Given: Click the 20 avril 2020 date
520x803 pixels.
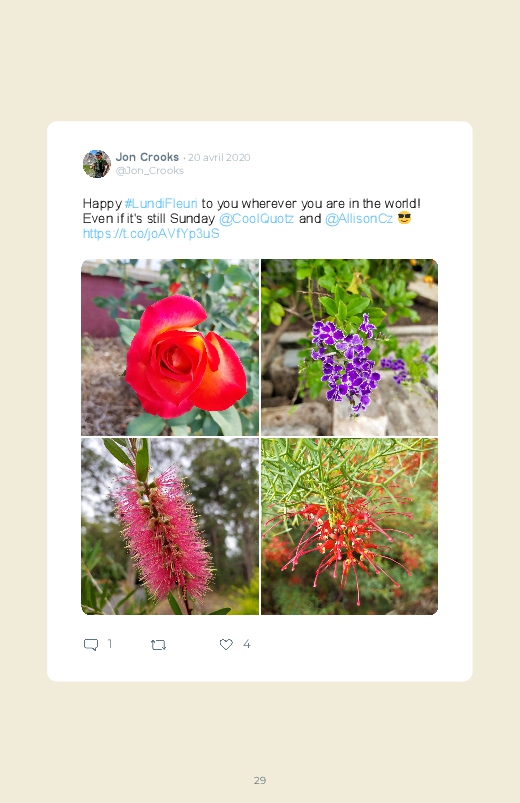Looking at the screenshot, I should pyautogui.click(x=219, y=157).
